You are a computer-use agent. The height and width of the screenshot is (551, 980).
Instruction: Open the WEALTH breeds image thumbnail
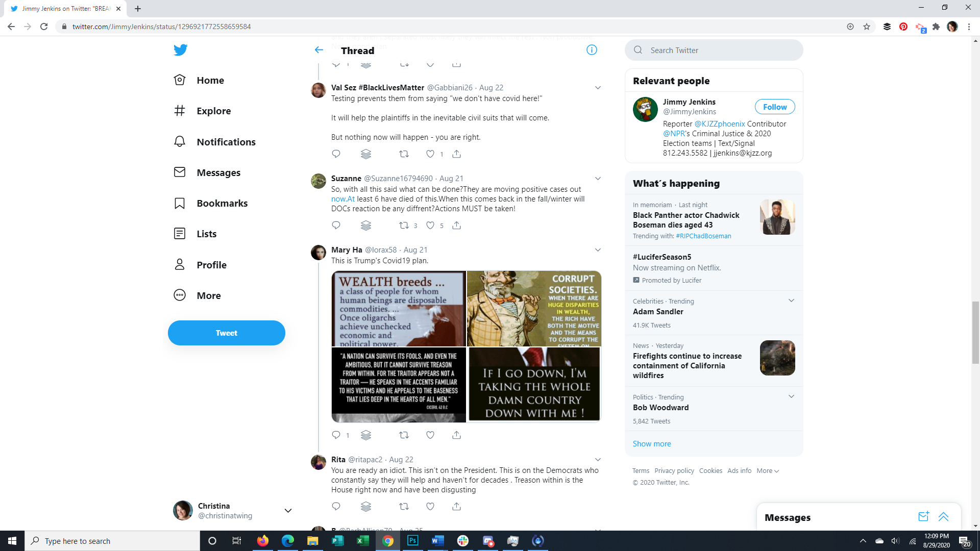pyautogui.click(x=399, y=309)
